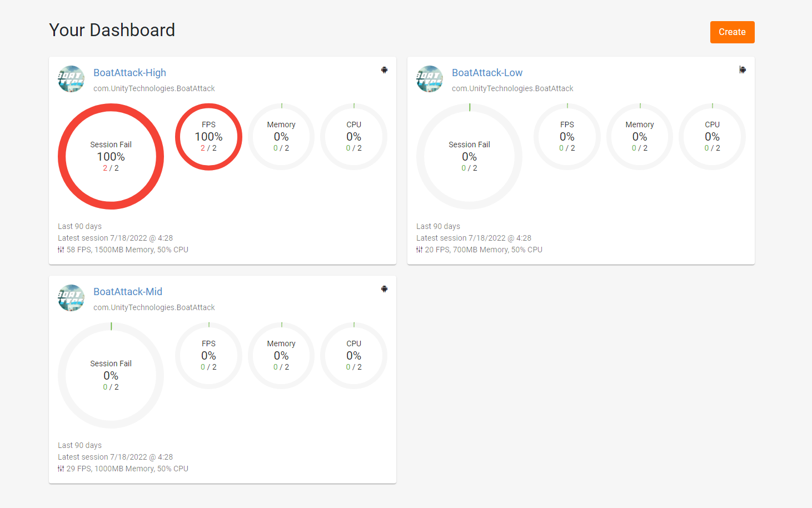Open the BoatAttack-Low project link

click(487, 73)
